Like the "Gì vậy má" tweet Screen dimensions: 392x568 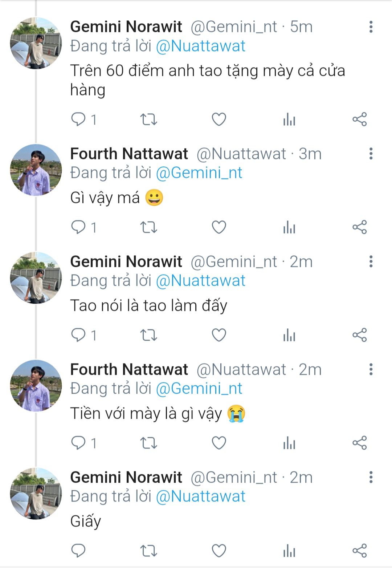(x=219, y=227)
